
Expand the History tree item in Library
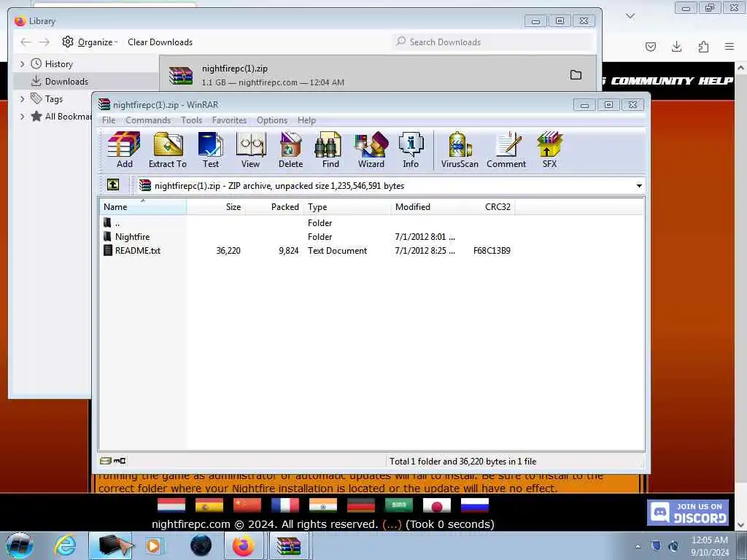coord(22,64)
